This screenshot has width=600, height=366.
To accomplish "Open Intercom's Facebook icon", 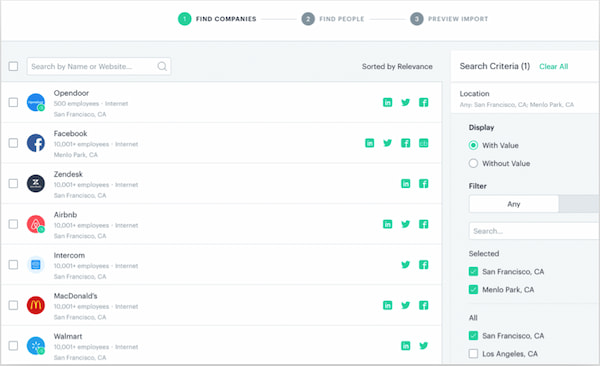I will point(423,265).
